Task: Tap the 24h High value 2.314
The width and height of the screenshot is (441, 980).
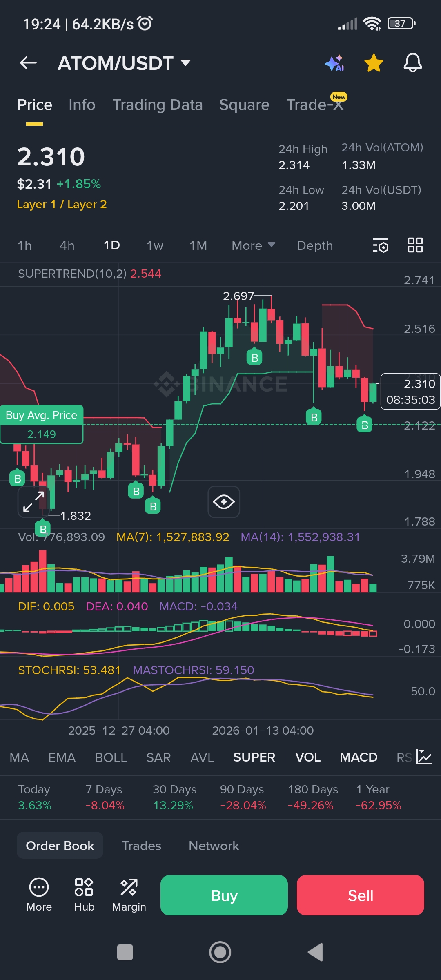Action: (294, 165)
